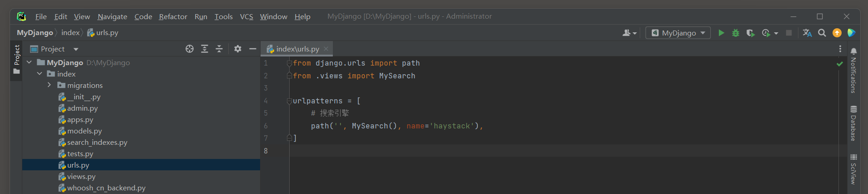Toggle the Project side tab

(16, 60)
